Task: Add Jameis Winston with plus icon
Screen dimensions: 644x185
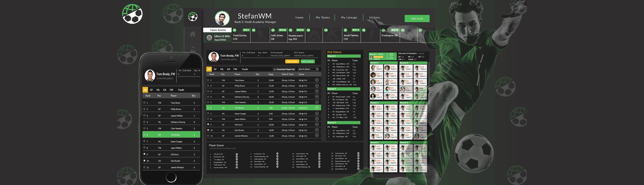Action: [317, 135]
